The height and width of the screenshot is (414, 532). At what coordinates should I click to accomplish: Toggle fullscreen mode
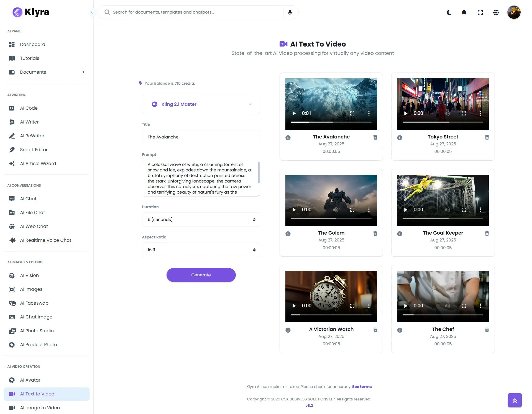[x=480, y=12]
